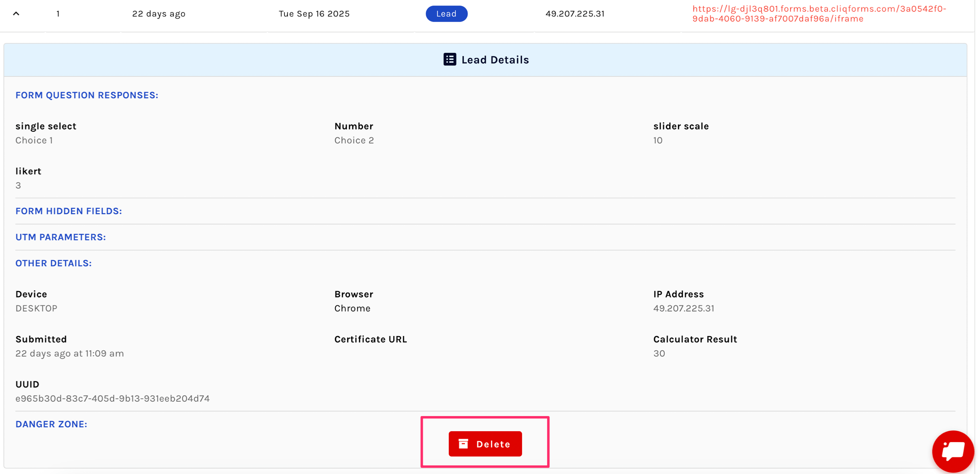Click the red Delete button
Image resolution: width=980 pixels, height=474 pixels.
point(485,444)
